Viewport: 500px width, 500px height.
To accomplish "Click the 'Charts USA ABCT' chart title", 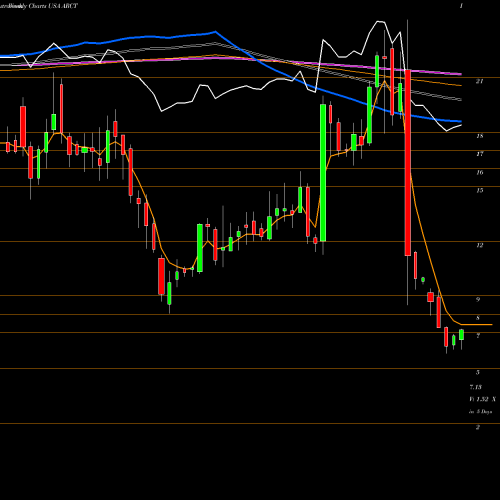I will pos(53,6).
